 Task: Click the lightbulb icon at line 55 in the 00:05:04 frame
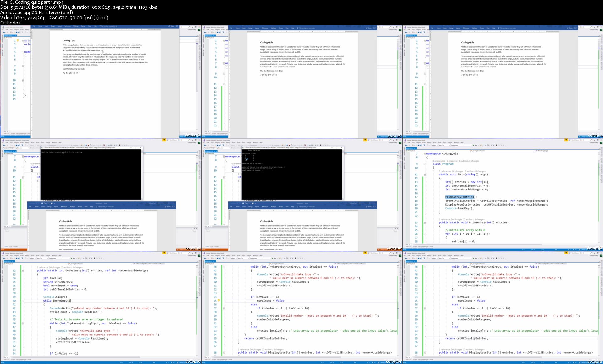(x=219, y=301)
